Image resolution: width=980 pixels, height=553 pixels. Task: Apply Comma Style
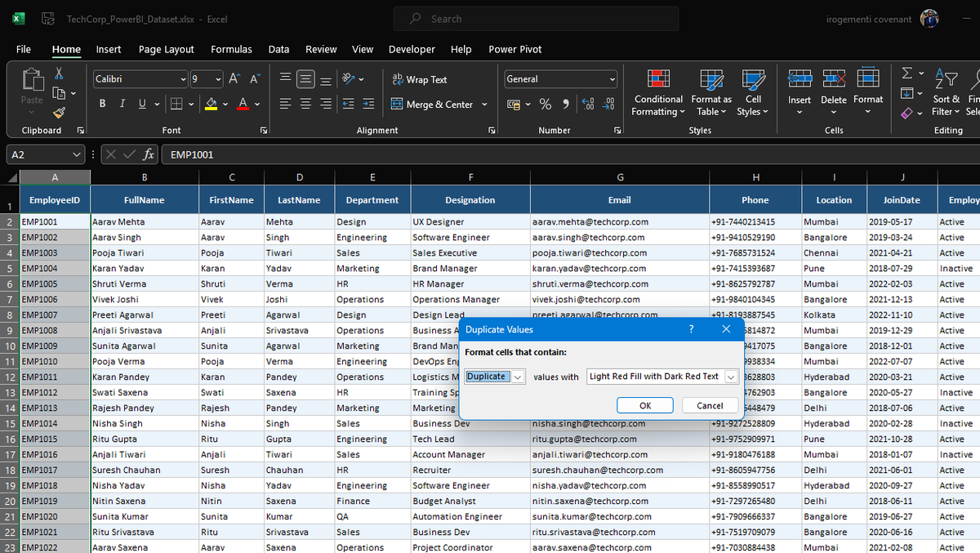(565, 105)
